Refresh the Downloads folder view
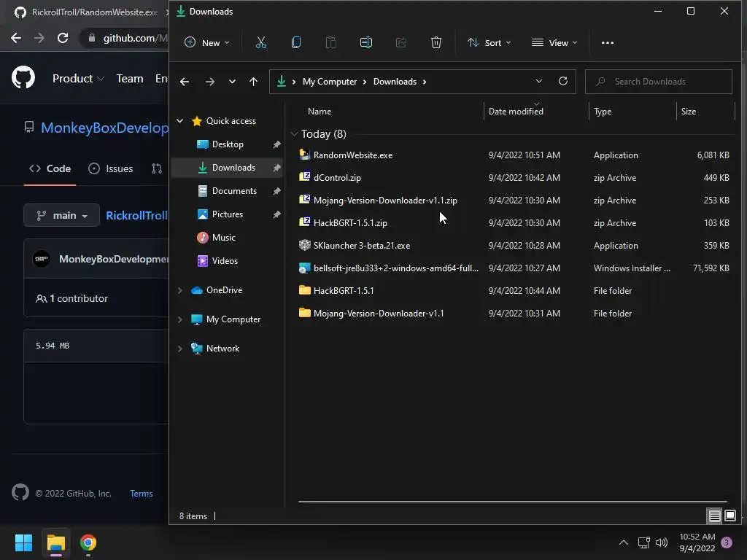The width and height of the screenshot is (747, 560). 563,82
